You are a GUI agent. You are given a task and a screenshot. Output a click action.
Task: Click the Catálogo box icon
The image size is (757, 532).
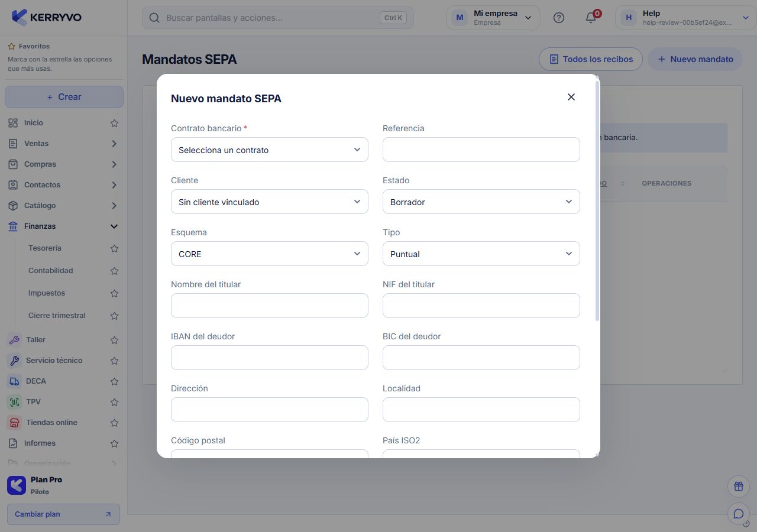pyautogui.click(x=13, y=206)
